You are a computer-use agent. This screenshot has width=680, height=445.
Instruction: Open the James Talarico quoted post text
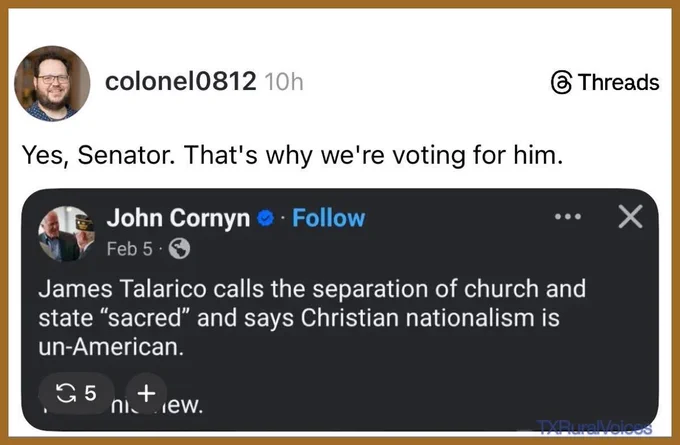pyautogui.click(x=312, y=318)
